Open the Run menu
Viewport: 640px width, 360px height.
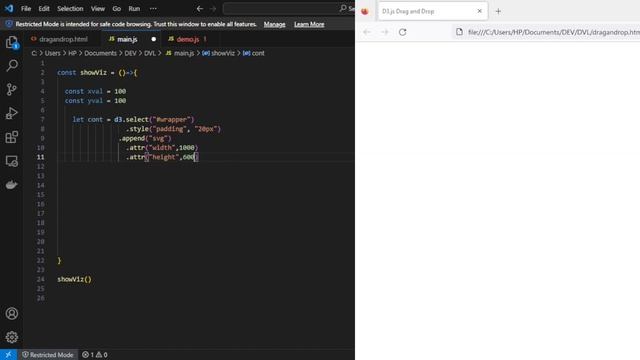[134, 9]
